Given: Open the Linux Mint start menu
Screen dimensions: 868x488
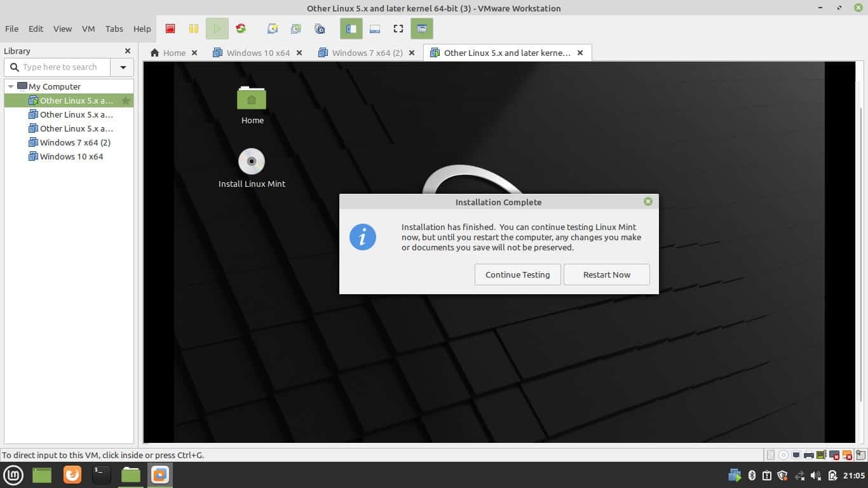Looking at the screenshot, I should [x=13, y=475].
